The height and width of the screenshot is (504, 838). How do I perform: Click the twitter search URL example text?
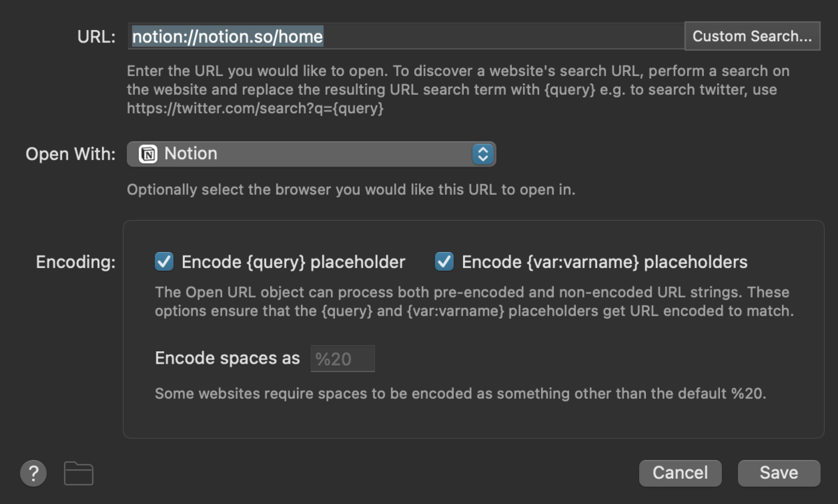256,108
